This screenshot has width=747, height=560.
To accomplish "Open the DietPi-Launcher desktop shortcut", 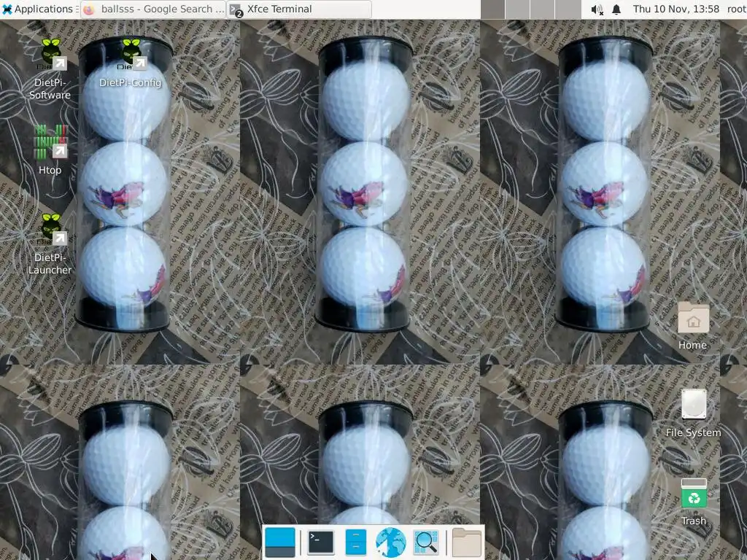I will (50, 244).
